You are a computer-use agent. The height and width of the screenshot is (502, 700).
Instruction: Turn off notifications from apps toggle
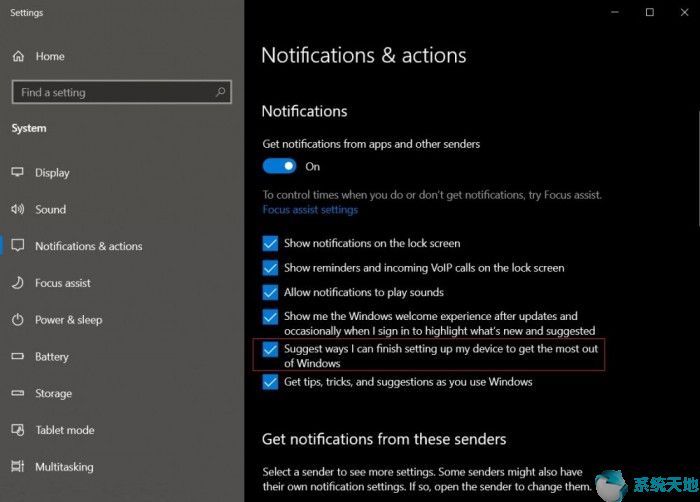[x=279, y=166]
